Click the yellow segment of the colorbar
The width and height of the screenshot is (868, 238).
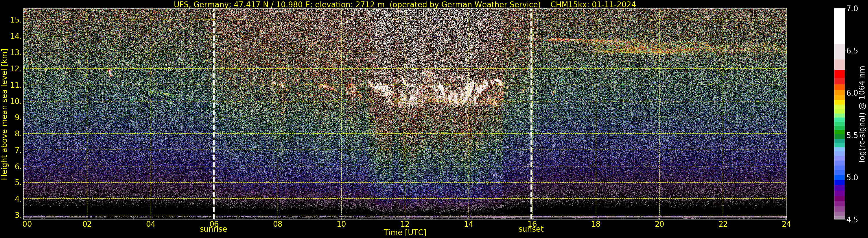[x=839, y=103]
